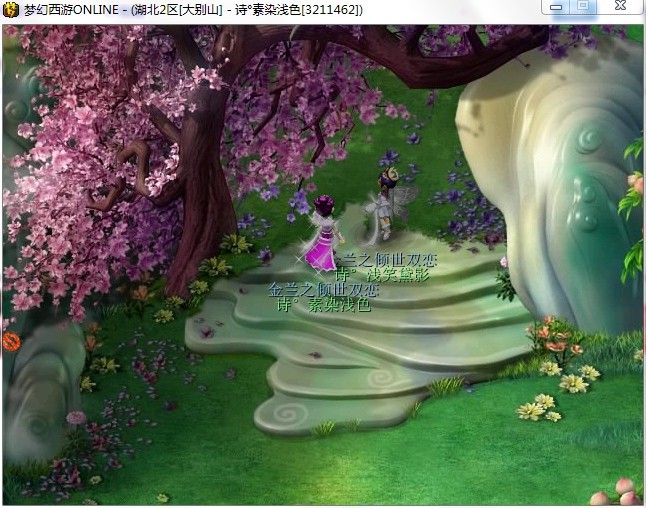Click the orange round icon at left edge
Screen dimensions: 646x508
point(11,342)
